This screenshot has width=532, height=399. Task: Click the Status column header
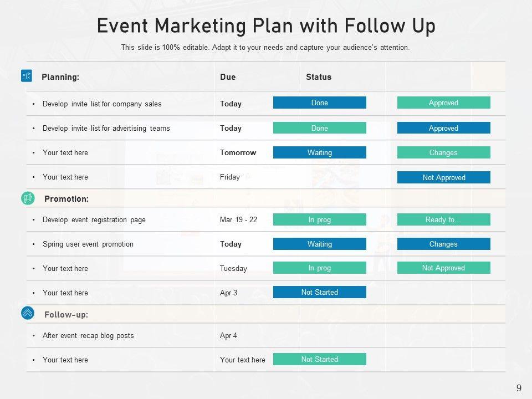(x=319, y=77)
